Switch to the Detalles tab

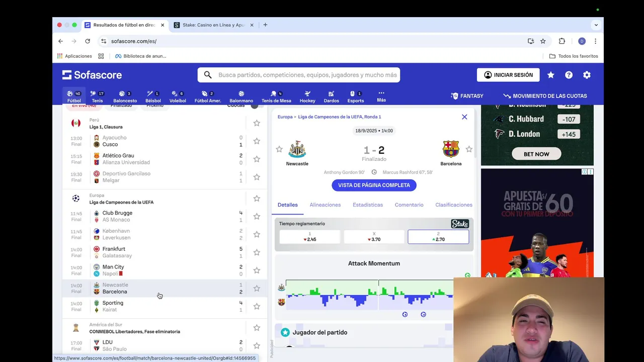[x=288, y=205]
